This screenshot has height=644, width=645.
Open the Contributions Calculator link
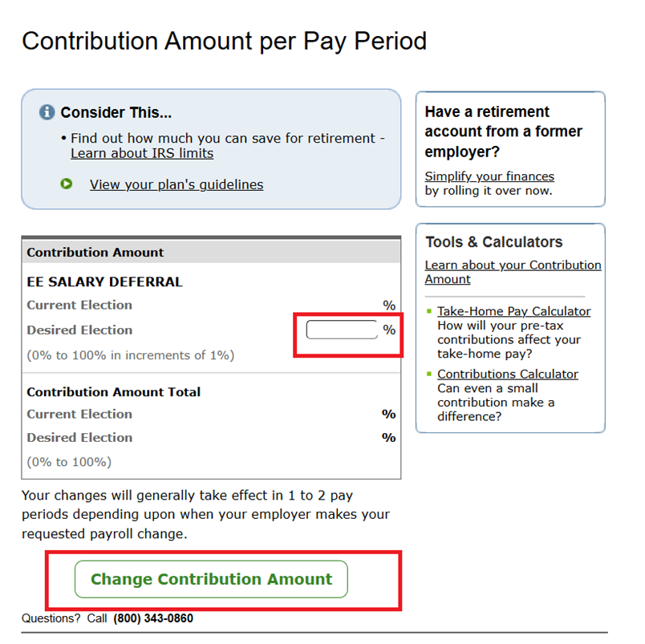[x=507, y=374]
